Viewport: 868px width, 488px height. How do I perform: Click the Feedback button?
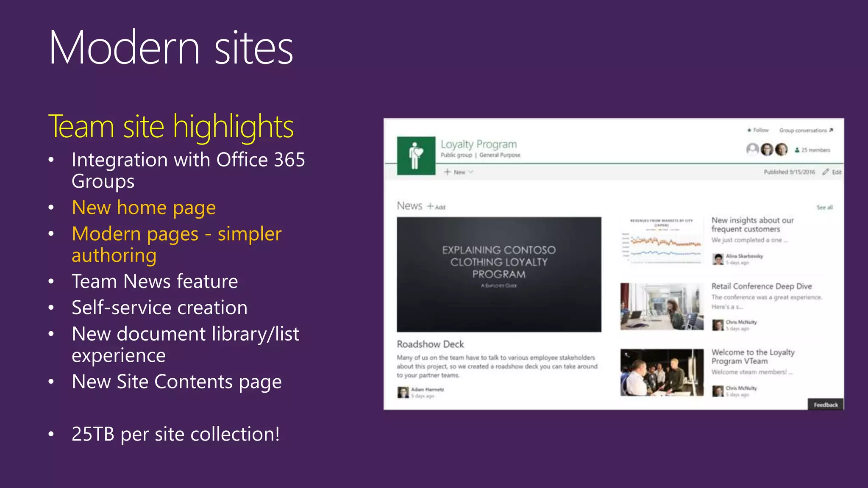point(826,405)
